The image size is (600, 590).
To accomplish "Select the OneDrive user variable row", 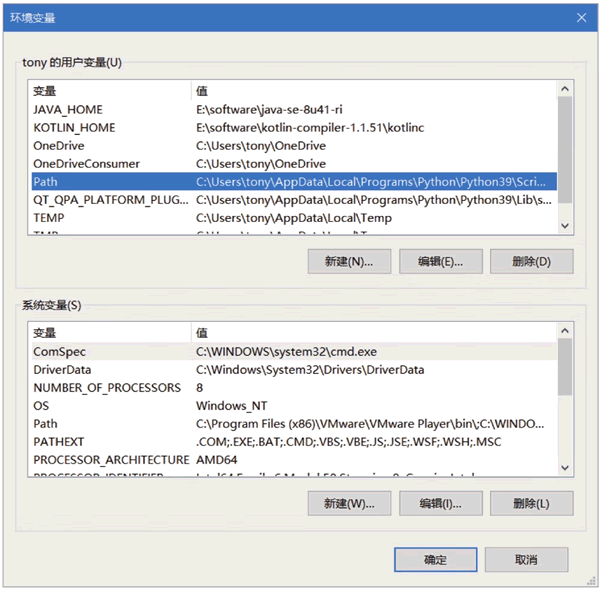I will click(294, 146).
